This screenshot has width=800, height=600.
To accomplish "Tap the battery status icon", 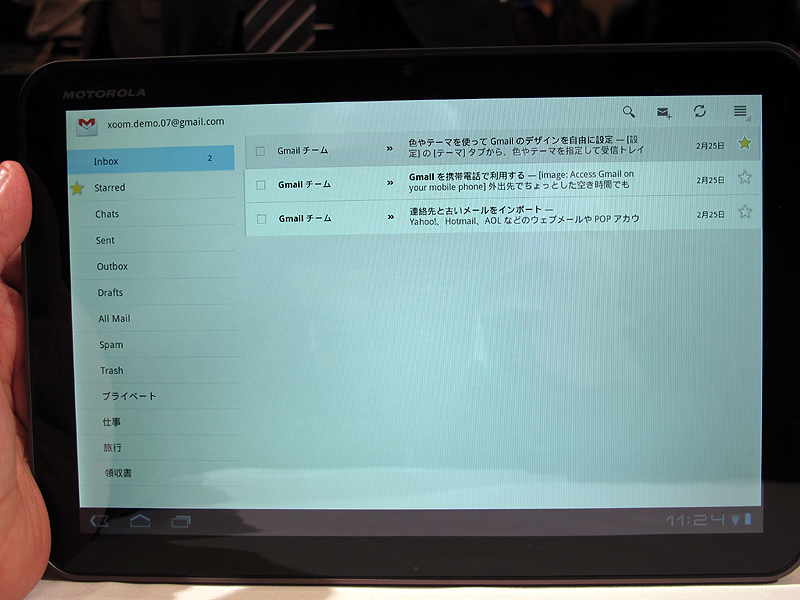I will tap(747, 519).
